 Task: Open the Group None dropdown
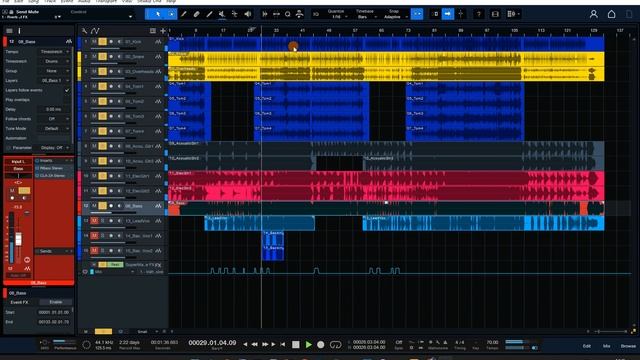tap(54, 71)
